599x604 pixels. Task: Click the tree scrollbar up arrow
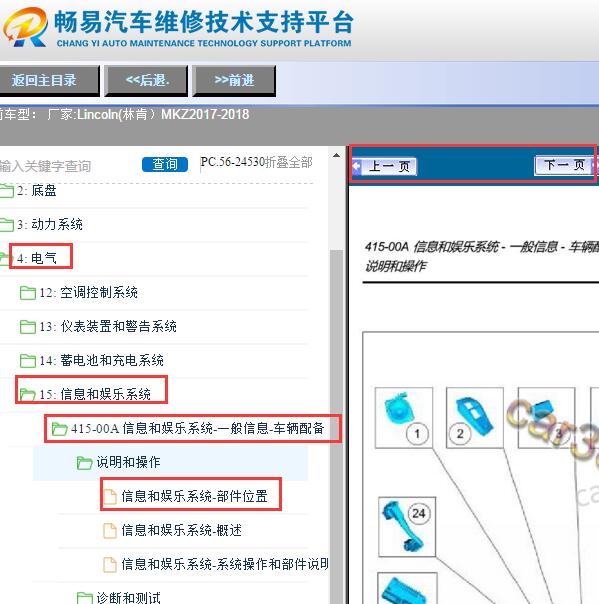click(x=337, y=156)
